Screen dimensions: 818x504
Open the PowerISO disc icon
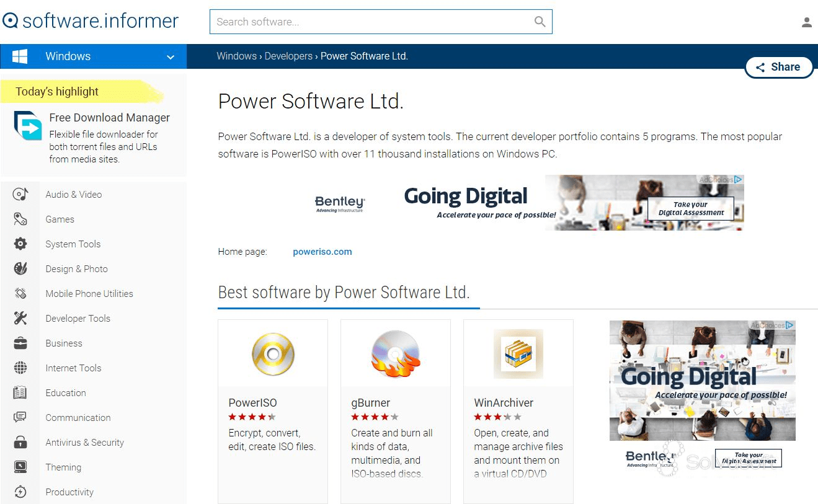coord(273,354)
